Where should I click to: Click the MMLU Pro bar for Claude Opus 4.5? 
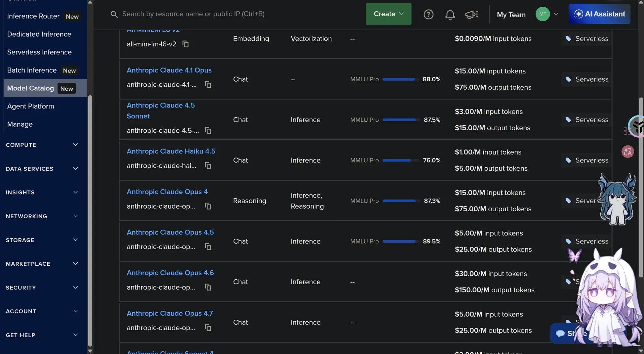(x=400, y=241)
